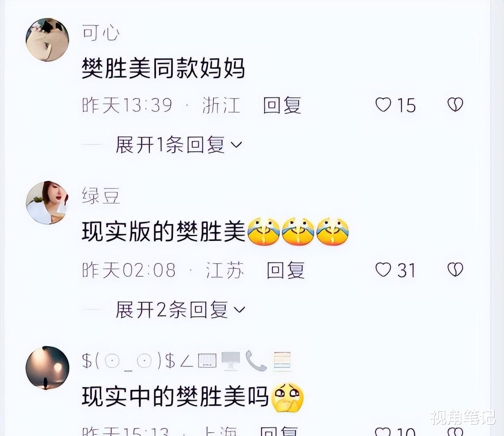
Task: Expand 展开2条回复 under 绿豆's comment
Action: coord(180,310)
